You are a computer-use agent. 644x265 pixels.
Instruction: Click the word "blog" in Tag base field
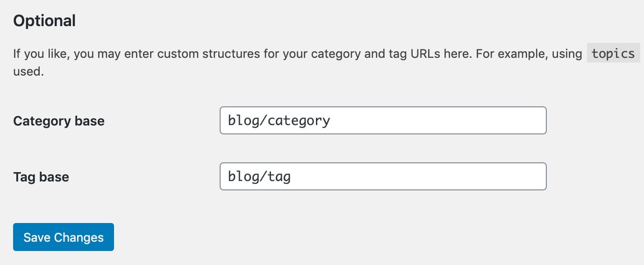coord(243,177)
